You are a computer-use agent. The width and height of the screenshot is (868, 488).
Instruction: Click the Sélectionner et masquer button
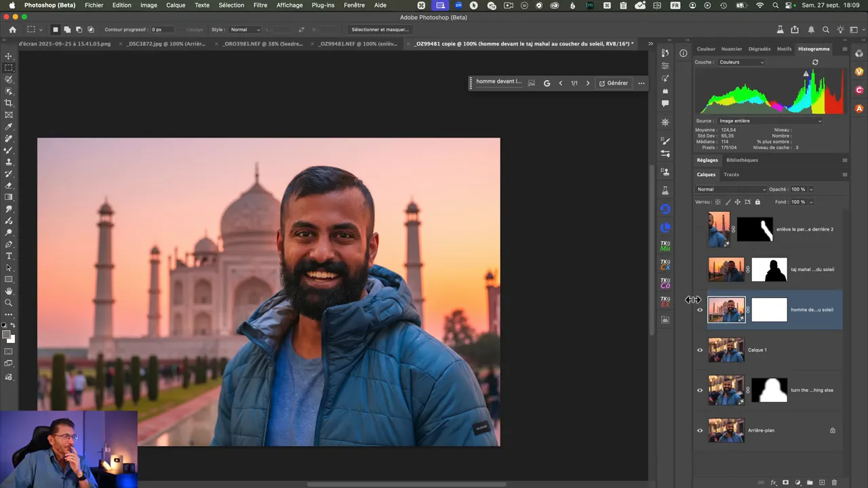[380, 30]
